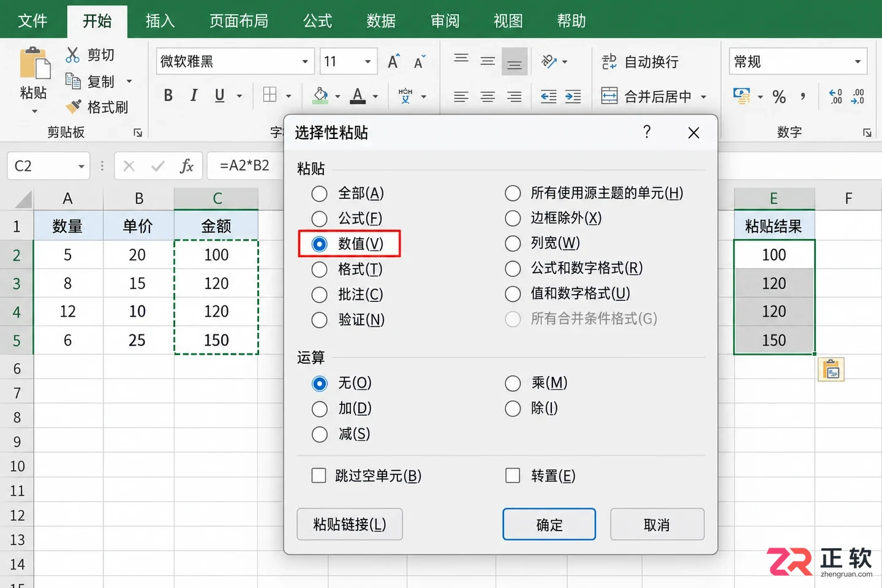The image size is (882, 588).
Task: Select the 数值(V) radio option
Action: [x=319, y=244]
